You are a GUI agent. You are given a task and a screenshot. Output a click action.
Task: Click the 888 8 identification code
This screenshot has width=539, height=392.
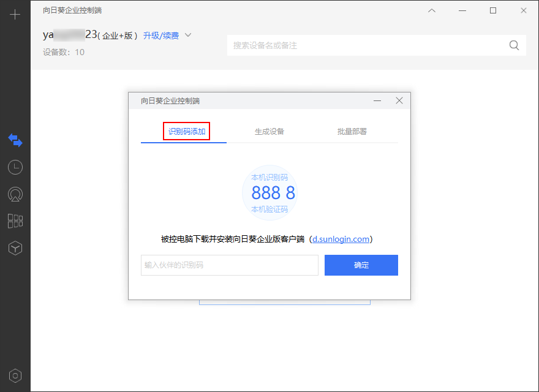273,193
